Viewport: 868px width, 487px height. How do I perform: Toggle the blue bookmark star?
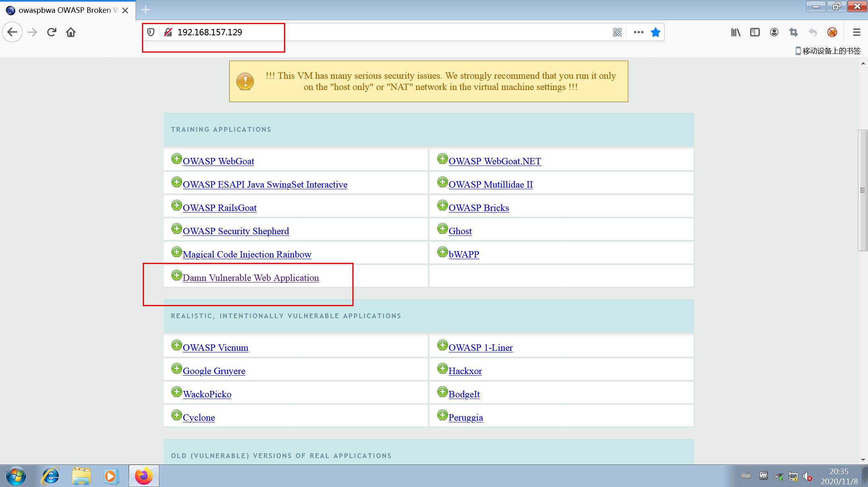pos(655,32)
